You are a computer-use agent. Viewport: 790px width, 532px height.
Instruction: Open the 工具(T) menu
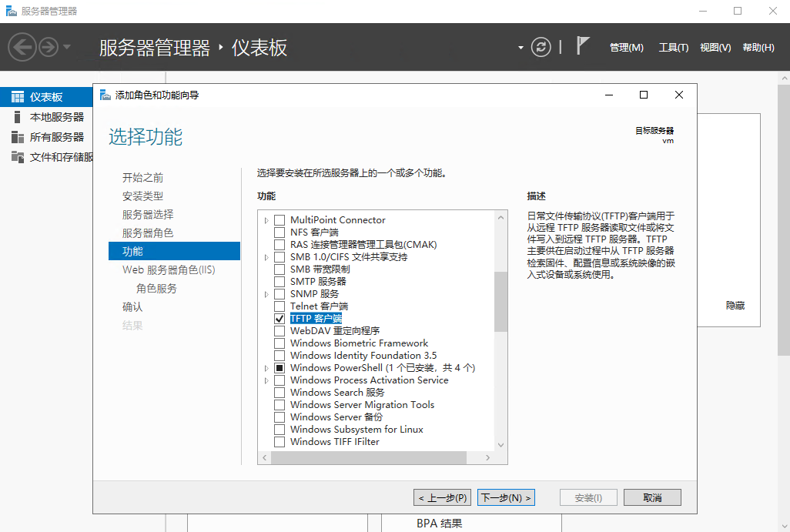[673, 48]
